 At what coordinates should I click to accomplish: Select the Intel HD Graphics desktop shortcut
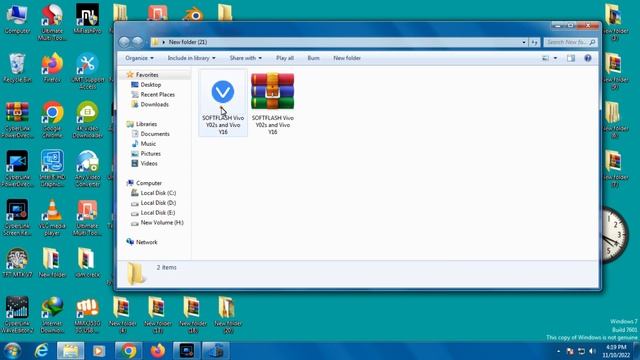pyautogui.click(x=52, y=169)
